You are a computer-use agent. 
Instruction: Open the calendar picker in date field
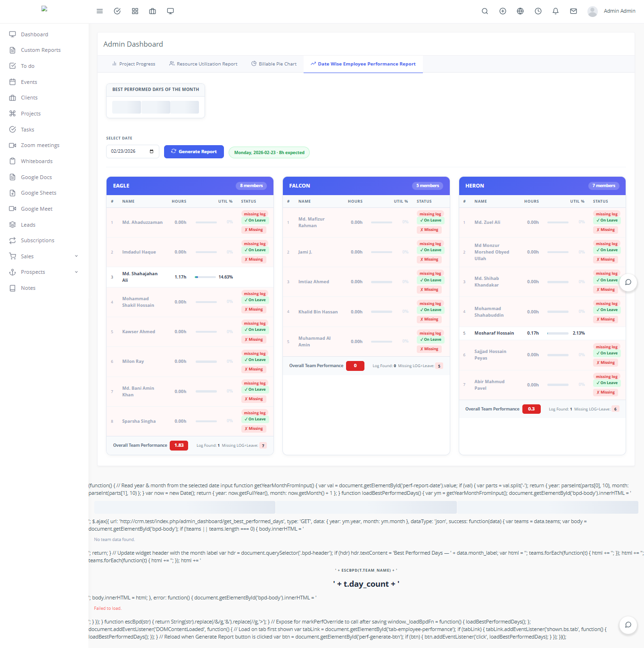click(x=151, y=151)
